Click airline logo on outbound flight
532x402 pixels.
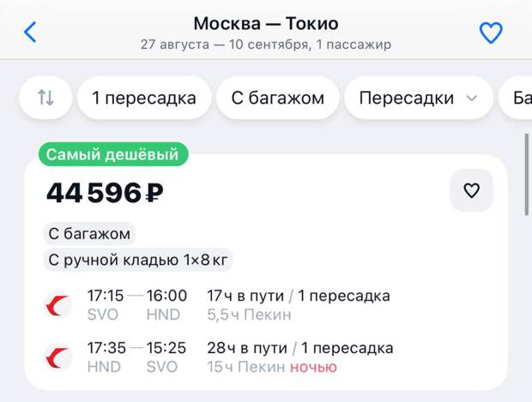tap(58, 305)
